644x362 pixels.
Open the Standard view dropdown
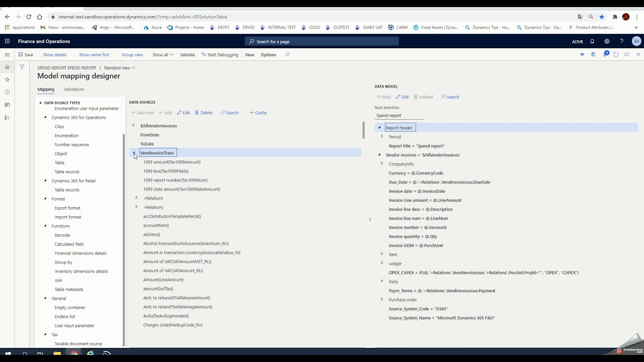pyautogui.click(x=119, y=67)
